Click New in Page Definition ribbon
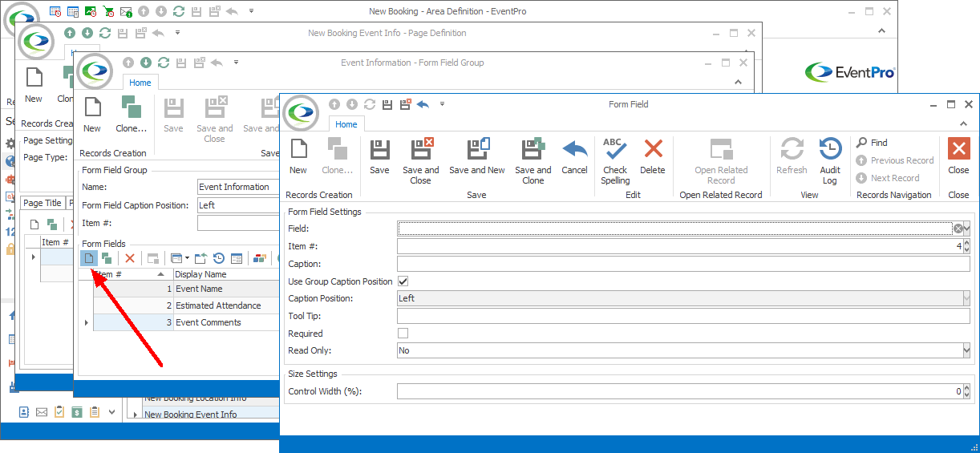The width and height of the screenshot is (980, 453). [34, 85]
